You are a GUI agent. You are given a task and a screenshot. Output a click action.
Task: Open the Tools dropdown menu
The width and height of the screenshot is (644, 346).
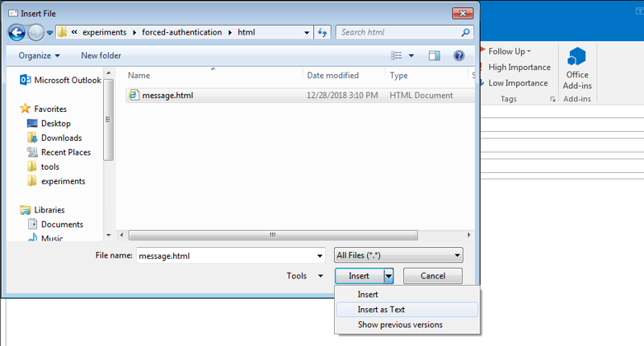(x=304, y=276)
